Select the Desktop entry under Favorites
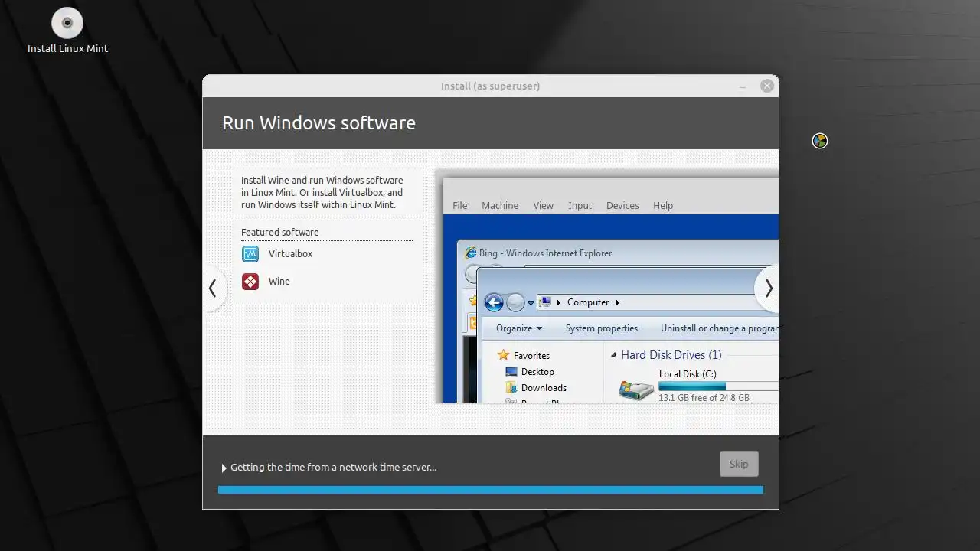This screenshot has width=980, height=551. tap(537, 372)
